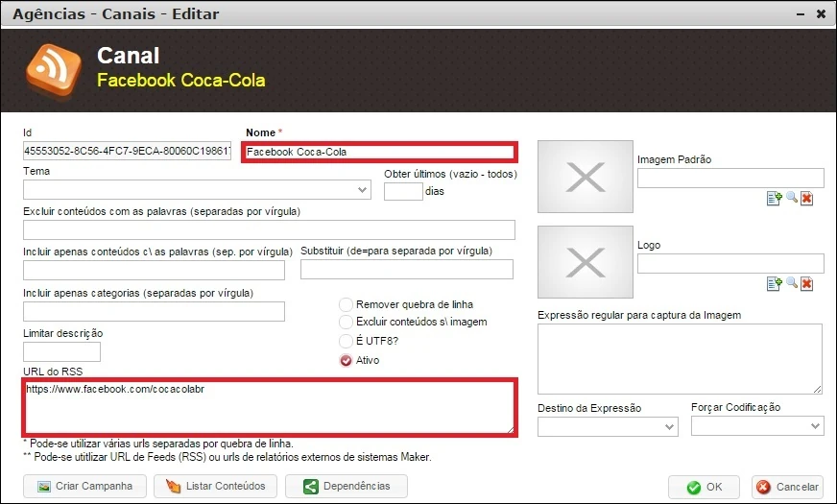Click the Imagem Padrão placeholder thumbnail
837x504 pixels.
pos(586,177)
